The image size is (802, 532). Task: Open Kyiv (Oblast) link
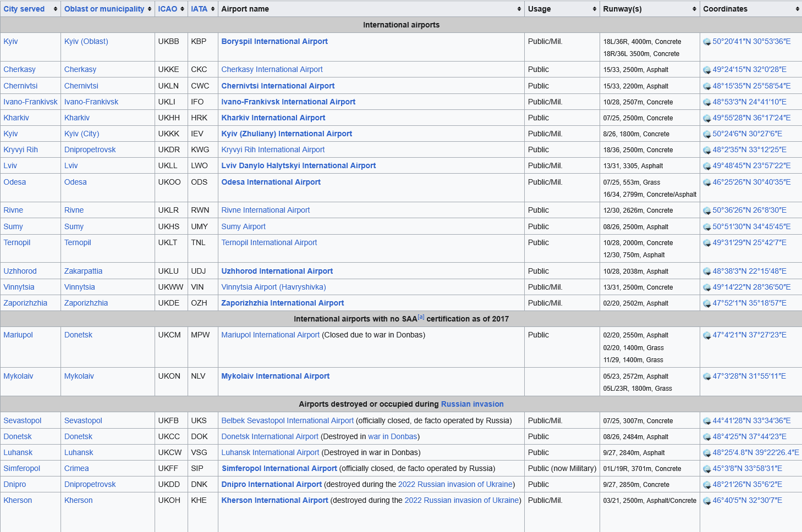(x=86, y=41)
